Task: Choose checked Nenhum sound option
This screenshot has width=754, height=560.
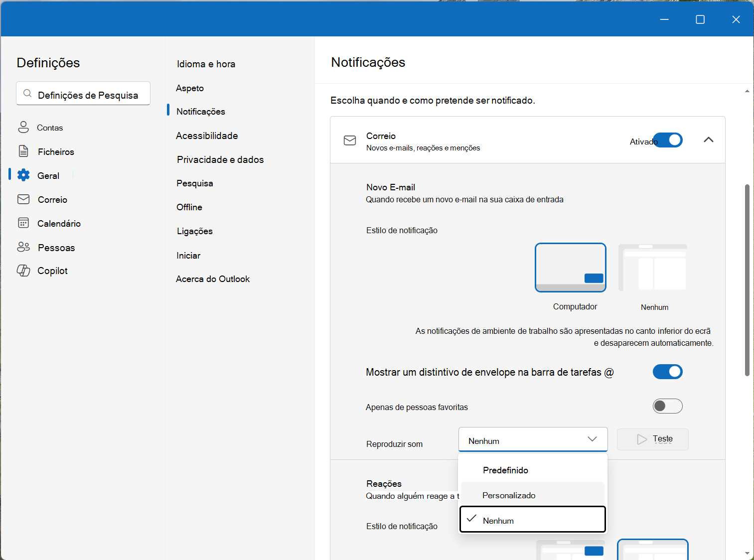Action: (x=533, y=520)
